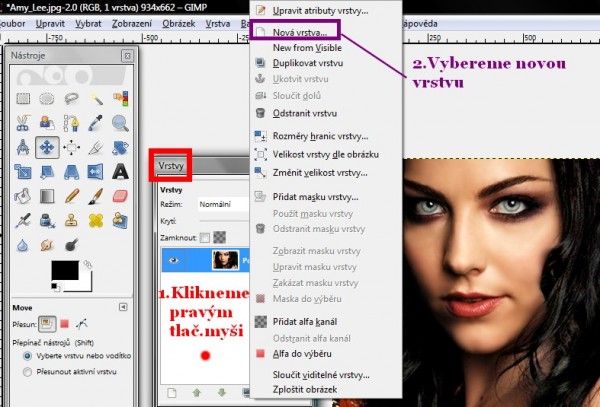Select the Alignment tool
This screenshot has width=600, height=407.
point(71,148)
